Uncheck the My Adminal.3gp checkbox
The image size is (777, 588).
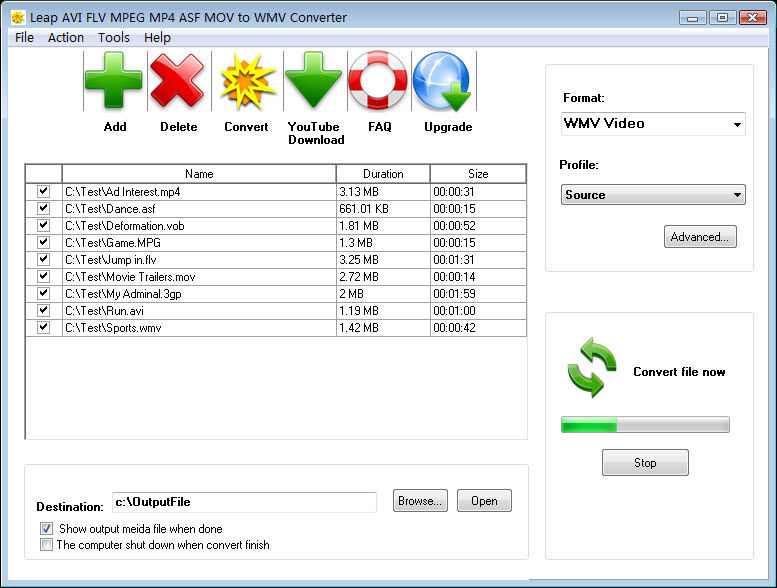pos(44,293)
